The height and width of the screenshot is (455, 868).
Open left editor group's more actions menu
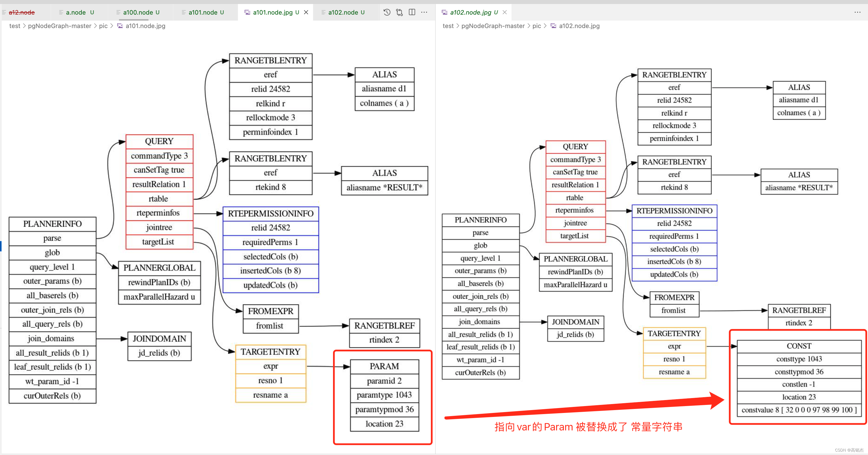(x=424, y=13)
